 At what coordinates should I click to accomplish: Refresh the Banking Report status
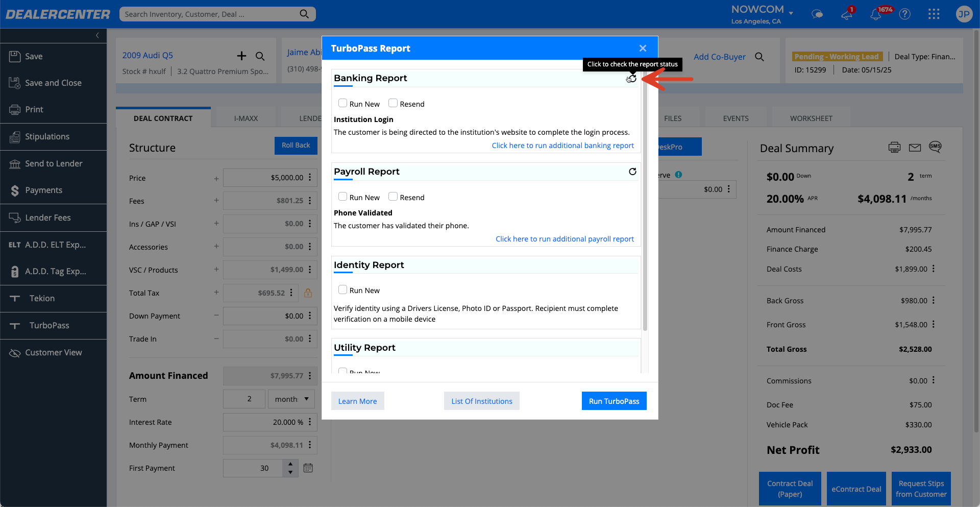[632, 78]
